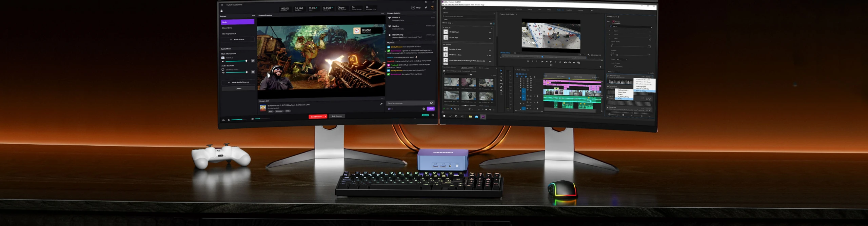Open the Stream Info three-dot menu

pyautogui.click(x=382, y=98)
